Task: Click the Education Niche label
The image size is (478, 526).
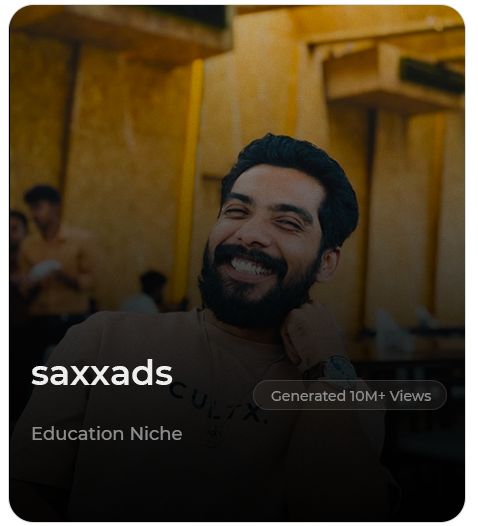Action: (107, 434)
